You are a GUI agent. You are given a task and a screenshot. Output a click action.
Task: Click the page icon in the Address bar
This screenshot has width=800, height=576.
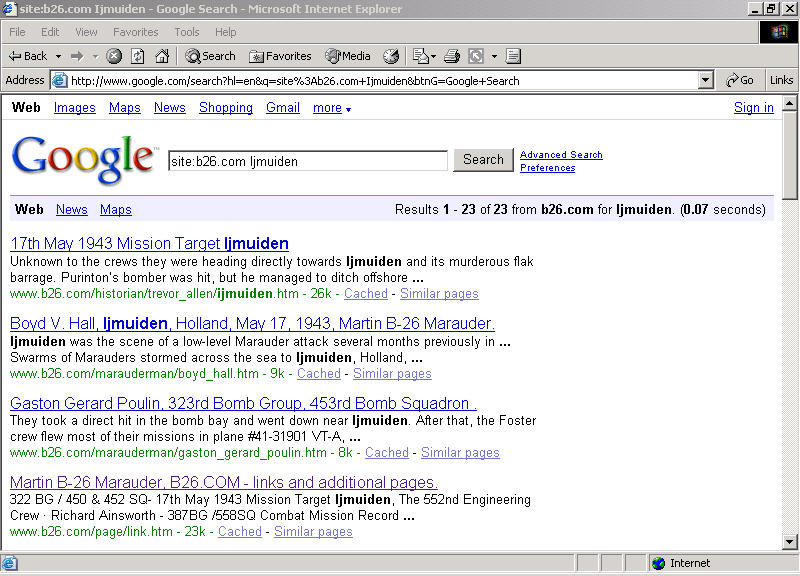(60, 81)
